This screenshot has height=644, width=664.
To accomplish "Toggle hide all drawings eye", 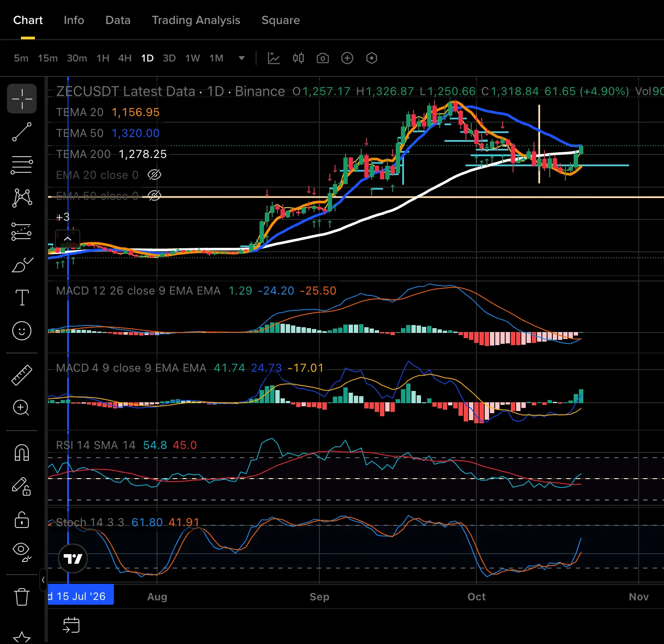I will pos(22,552).
